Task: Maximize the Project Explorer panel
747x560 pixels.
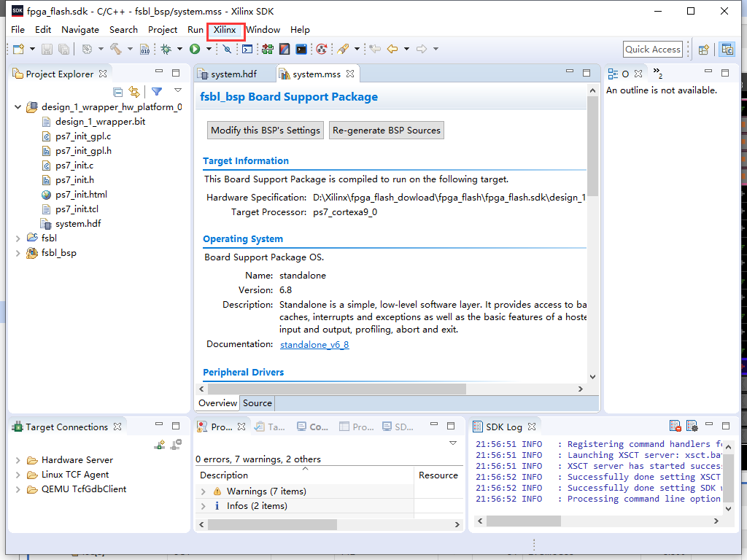Action: tap(176, 73)
